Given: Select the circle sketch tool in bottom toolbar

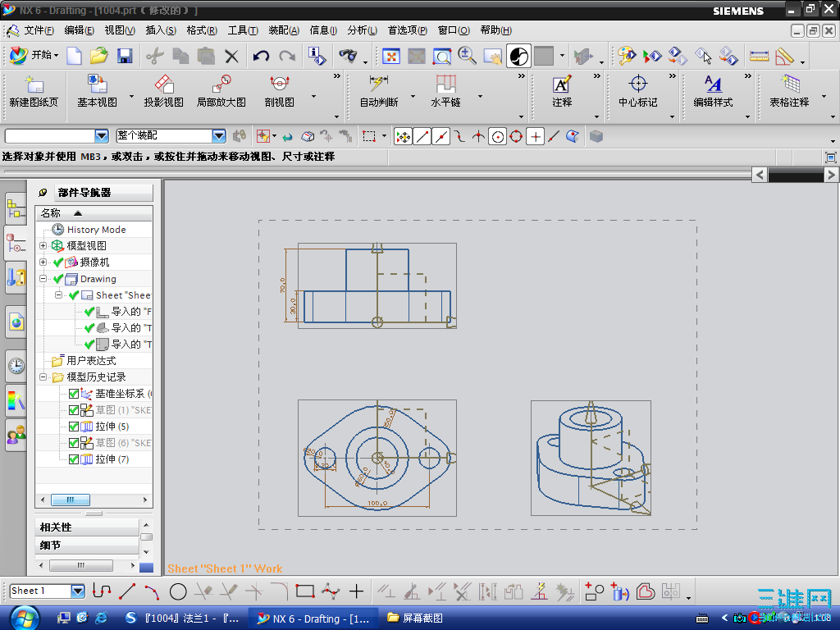Looking at the screenshot, I should pyautogui.click(x=178, y=591).
